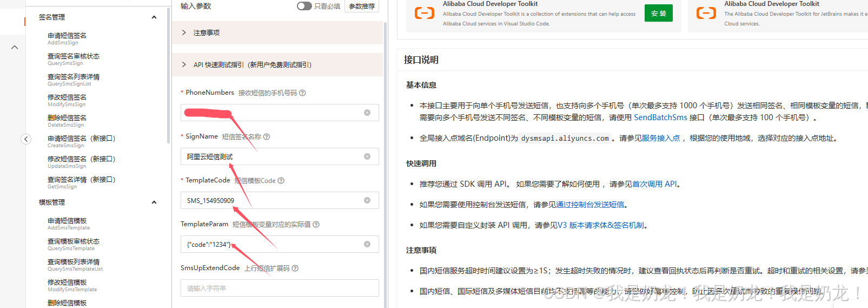Open the 通过控制台发送短信 link
This screenshot has height=308, width=868.
coord(590,205)
